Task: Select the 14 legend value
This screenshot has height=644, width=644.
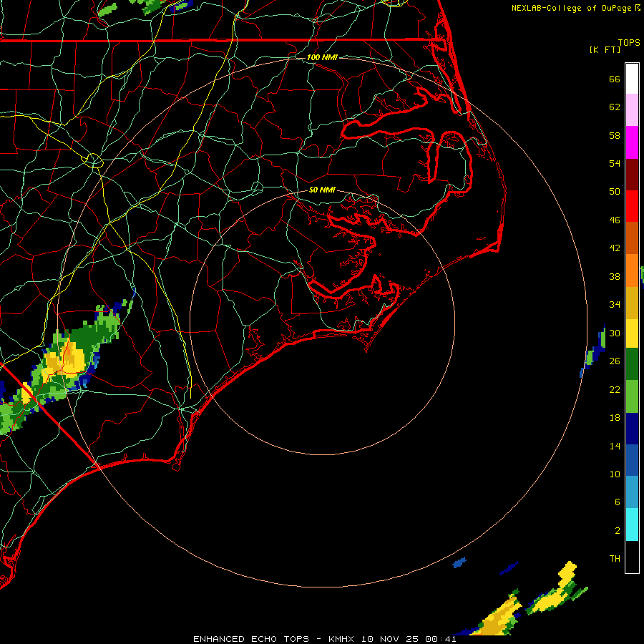Action: 615,446
